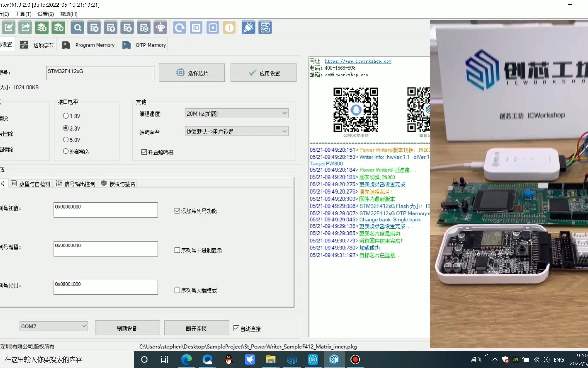Click the green layers upload icon
This screenshot has height=368, width=588.
(x=59, y=27)
